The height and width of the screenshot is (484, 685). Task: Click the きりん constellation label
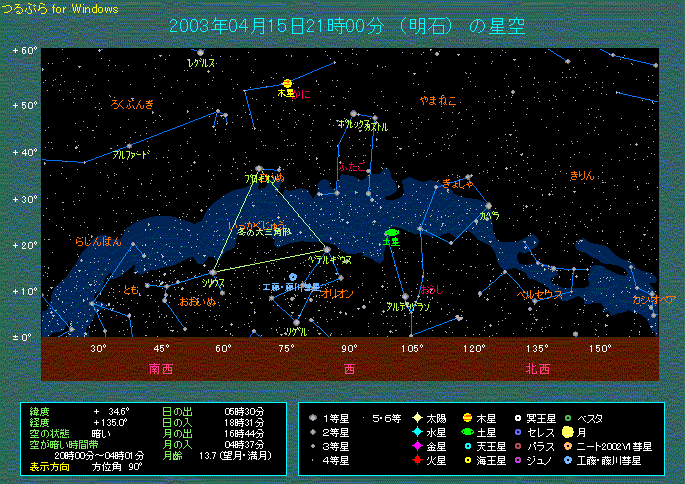(x=582, y=176)
